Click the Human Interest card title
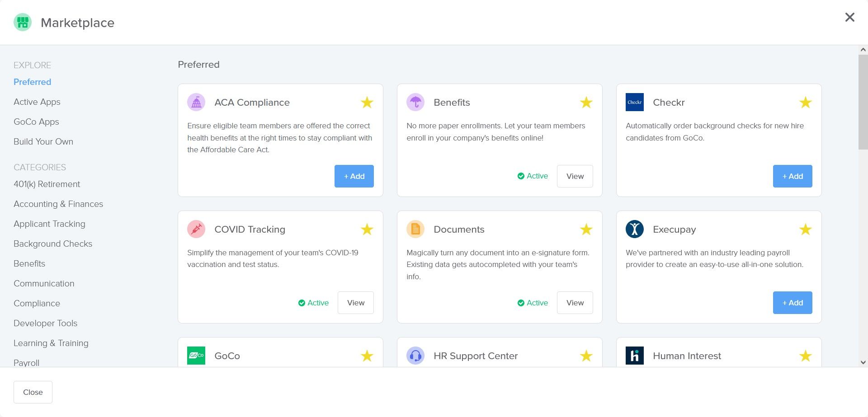This screenshot has width=868, height=417. (x=687, y=356)
